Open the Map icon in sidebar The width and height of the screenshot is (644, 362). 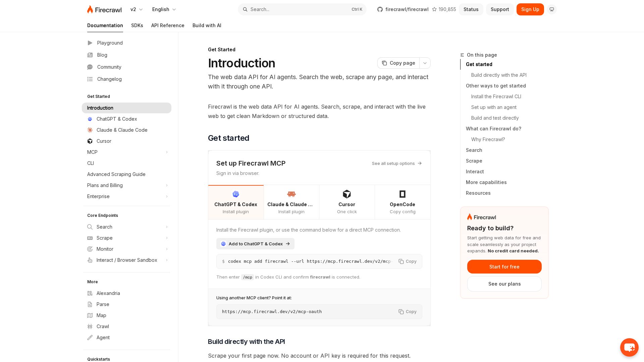(90, 315)
